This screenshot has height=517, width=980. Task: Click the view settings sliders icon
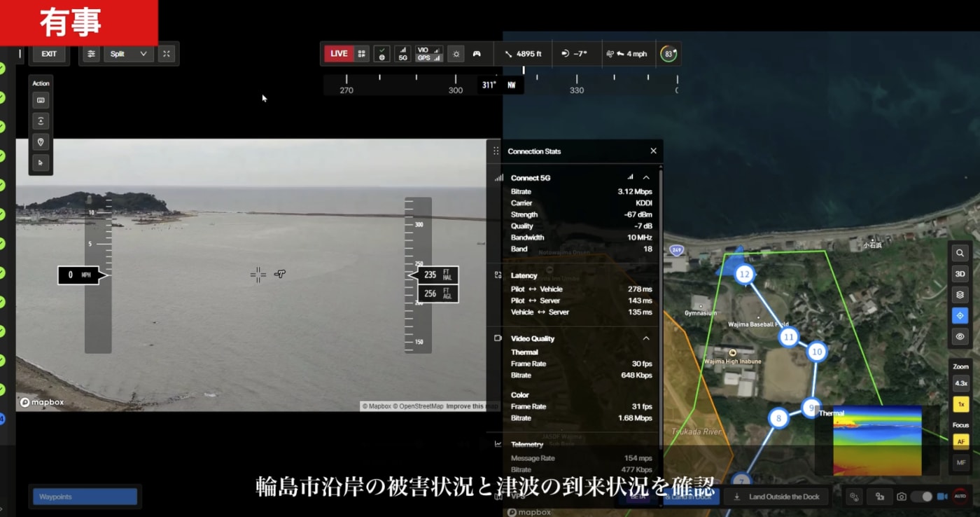91,54
